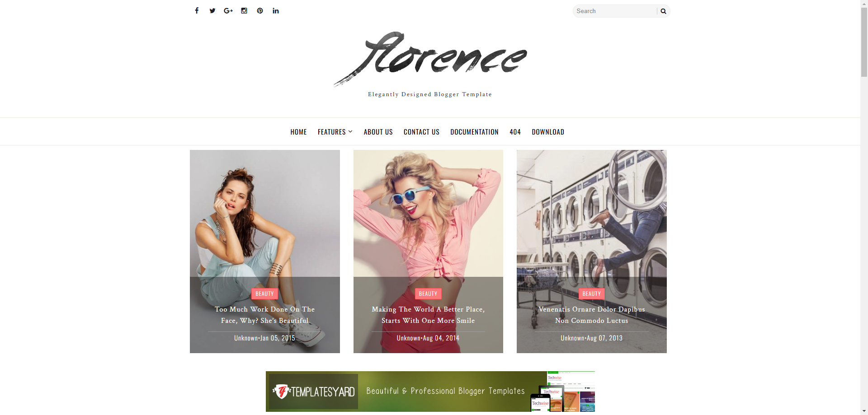Expand the Features dropdown menu

(x=335, y=132)
